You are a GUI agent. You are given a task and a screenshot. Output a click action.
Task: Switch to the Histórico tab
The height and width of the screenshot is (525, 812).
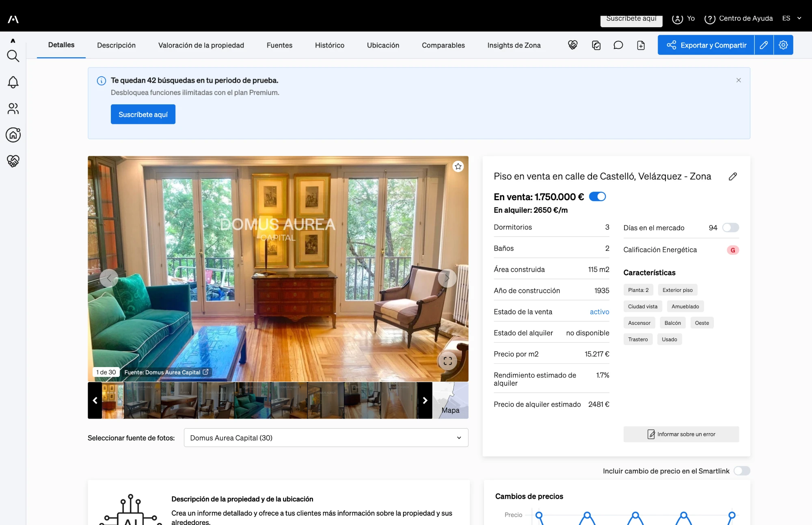(x=330, y=45)
